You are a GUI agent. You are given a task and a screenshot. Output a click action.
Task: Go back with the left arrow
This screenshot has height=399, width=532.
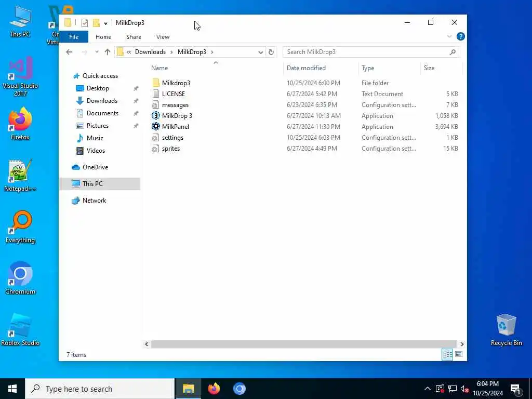(69, 52)
